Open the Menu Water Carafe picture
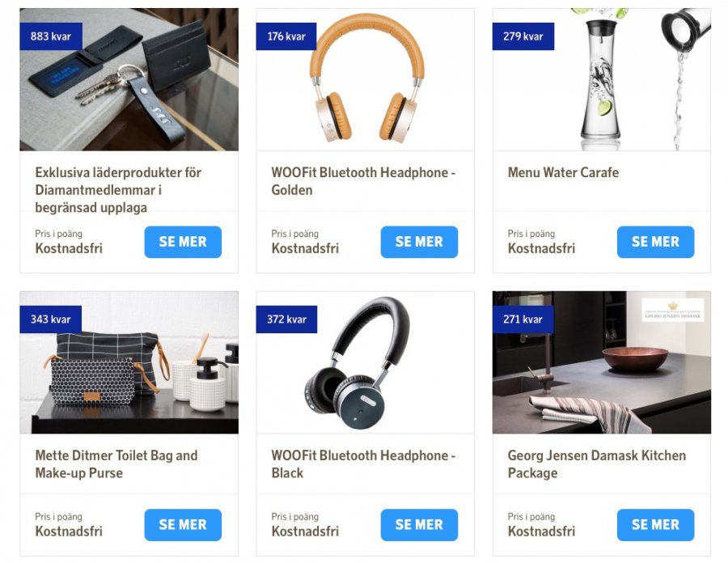The width and height of the screenshot is (728, 563). pyautogui.click(x=602, y=79)
